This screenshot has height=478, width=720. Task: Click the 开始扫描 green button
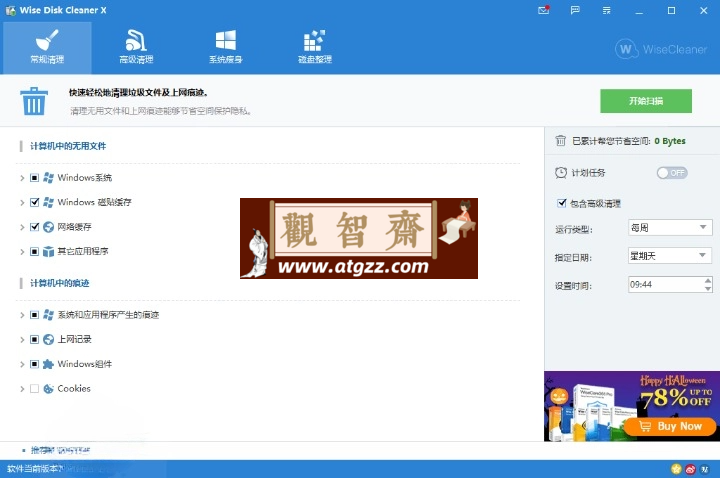(x=646, y=101)
